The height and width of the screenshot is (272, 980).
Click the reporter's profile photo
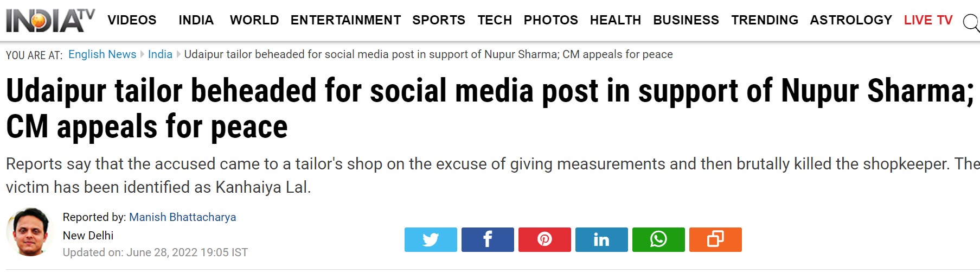tap(30, 232)
